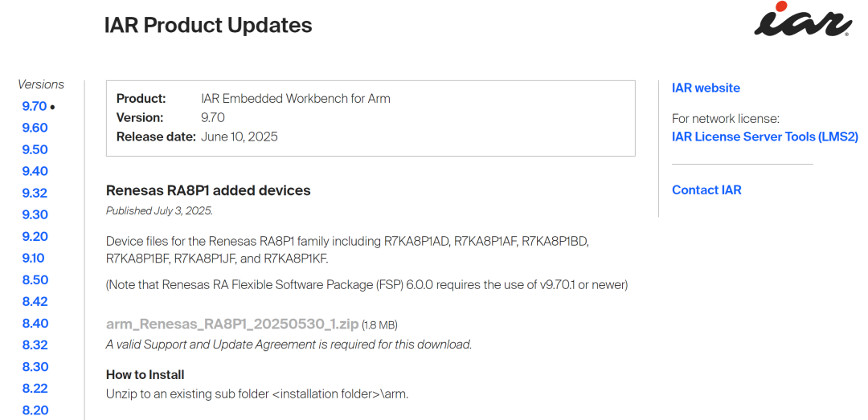Navigate to version 9.20
Screen dimensions: 868x420
[x=35, y=236]
